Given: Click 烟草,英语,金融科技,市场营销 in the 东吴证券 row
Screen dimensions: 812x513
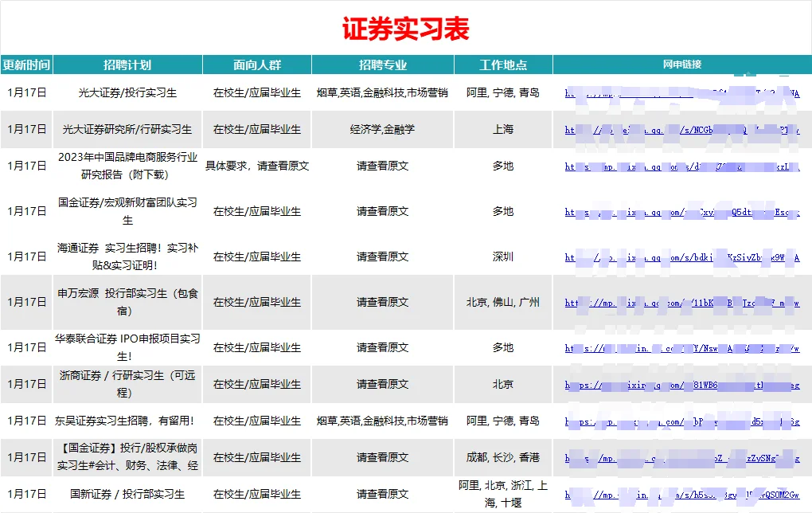Looking at the screenshot, I should 383,421.
